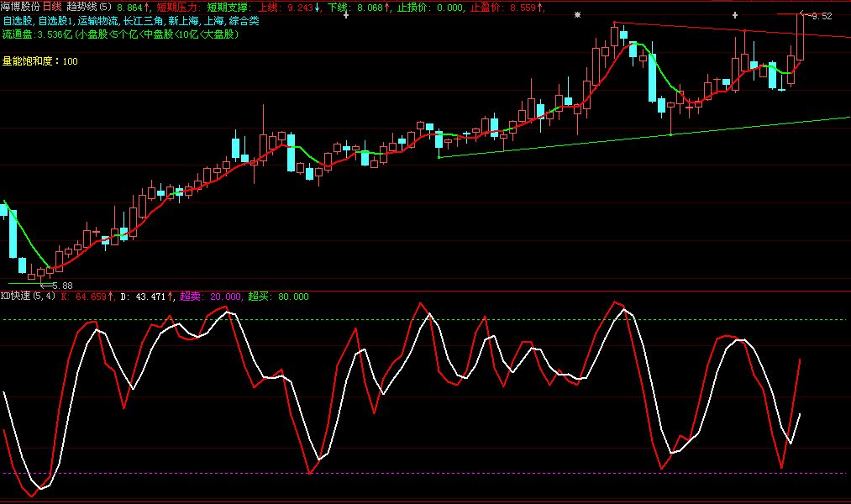
Task: Open the 长江三角 sector tag
Action: (x=144, y=21)
